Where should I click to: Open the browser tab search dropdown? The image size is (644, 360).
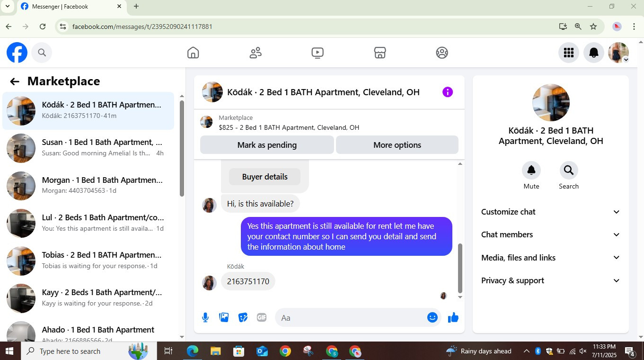point(8,6)
